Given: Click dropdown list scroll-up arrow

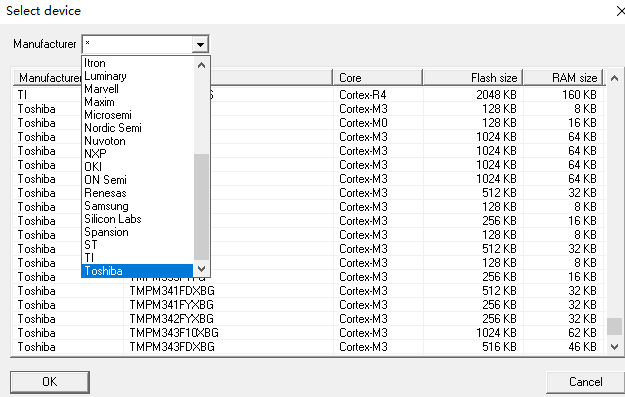Looking at the screenshot, I should (x=201, y=65).
